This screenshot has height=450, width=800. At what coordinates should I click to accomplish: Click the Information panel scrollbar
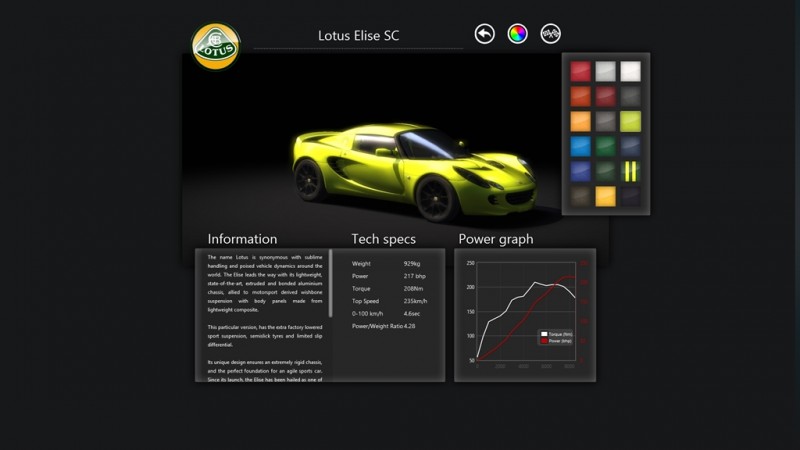pos(331,284)
